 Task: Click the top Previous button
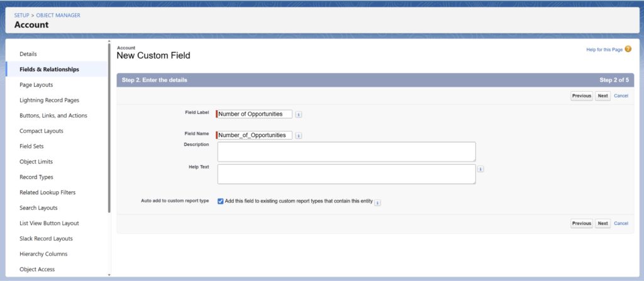tap(581, 96)
